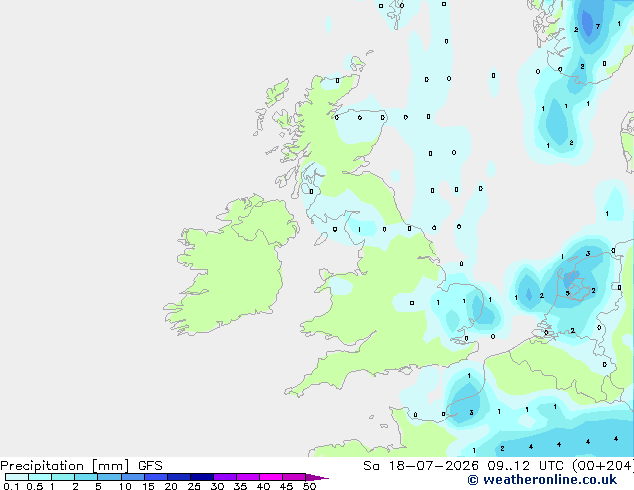Select the 25–30 mm dark blue swatch
The width and height of the screenshot is (634, 490).
pyautogui.click(x=202, y=477)
